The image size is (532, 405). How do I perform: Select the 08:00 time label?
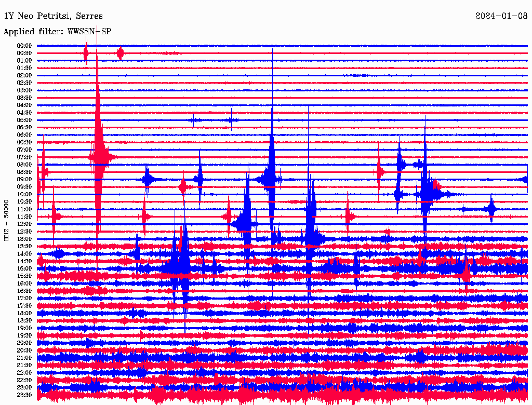point(24,165)
